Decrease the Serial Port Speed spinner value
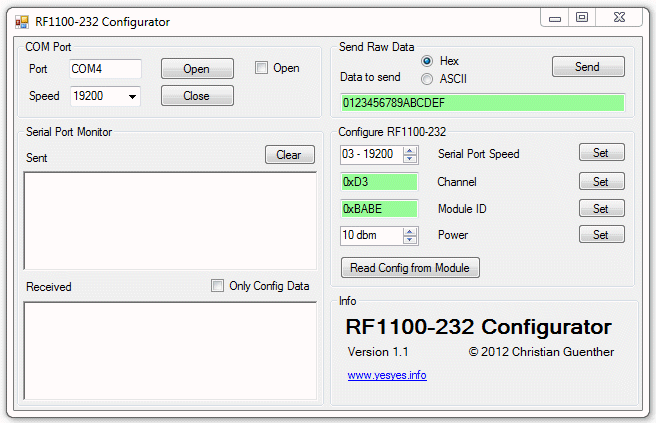This screenshot has width=656, height=423. (410, 159)
